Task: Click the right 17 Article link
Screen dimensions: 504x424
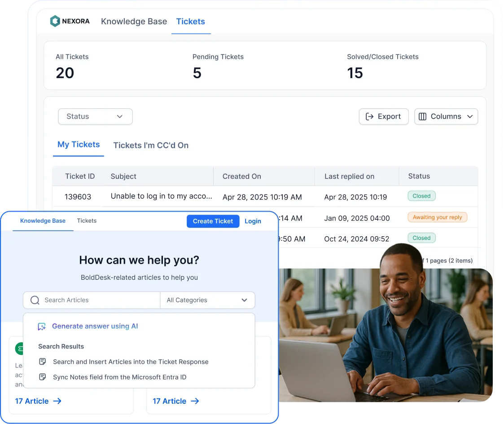Action: click(169, 401)
